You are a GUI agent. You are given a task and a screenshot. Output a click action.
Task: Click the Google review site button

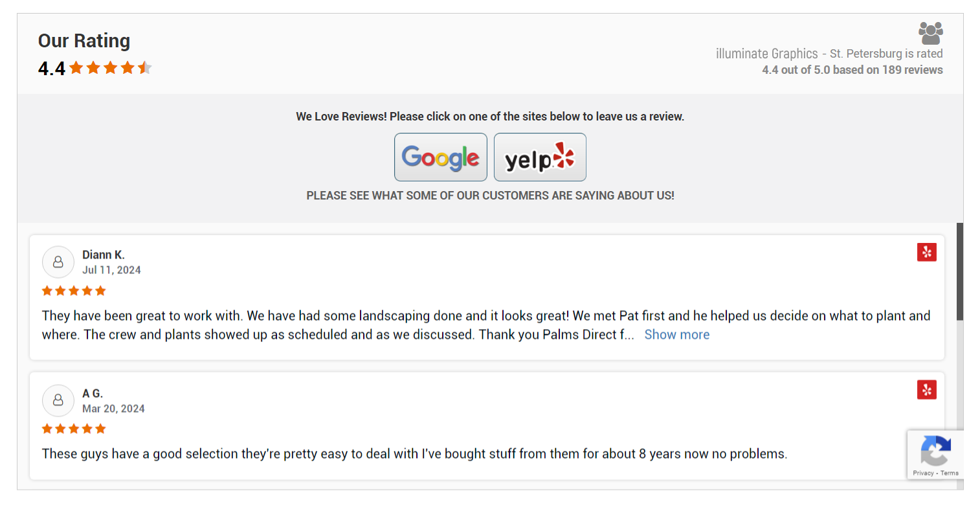[440, 157]
